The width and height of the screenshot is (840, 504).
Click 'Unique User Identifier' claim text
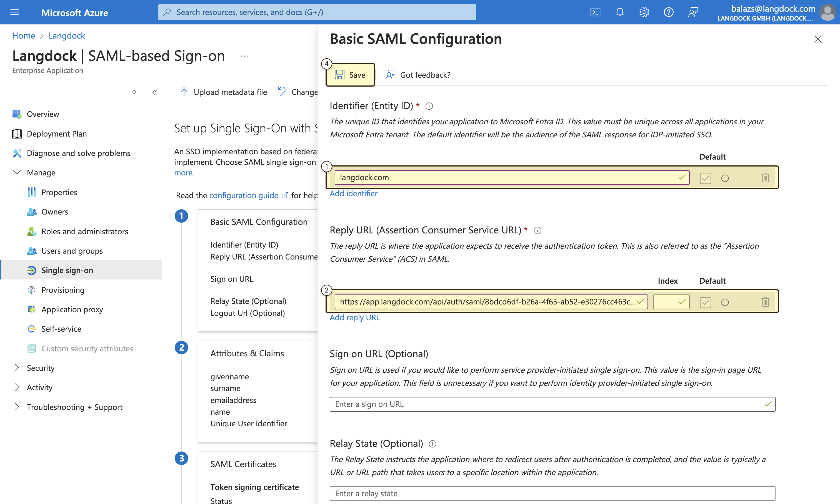[x=249, y=424]
